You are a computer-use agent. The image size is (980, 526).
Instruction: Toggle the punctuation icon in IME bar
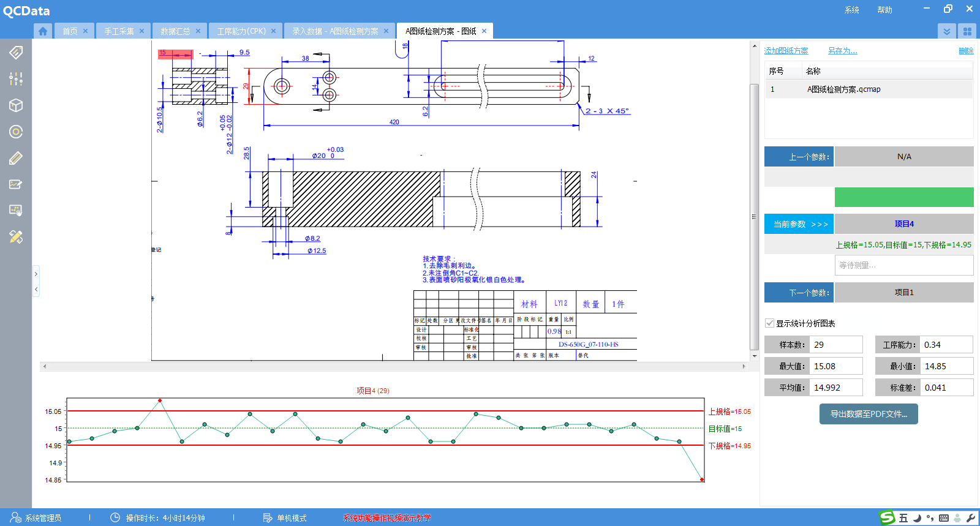coord(930,518)
